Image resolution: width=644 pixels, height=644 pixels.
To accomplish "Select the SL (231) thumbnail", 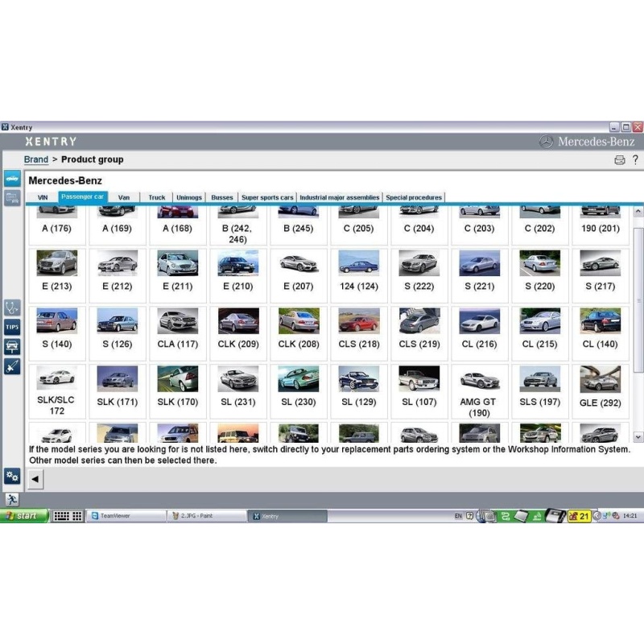I will (x=238, y=378).
